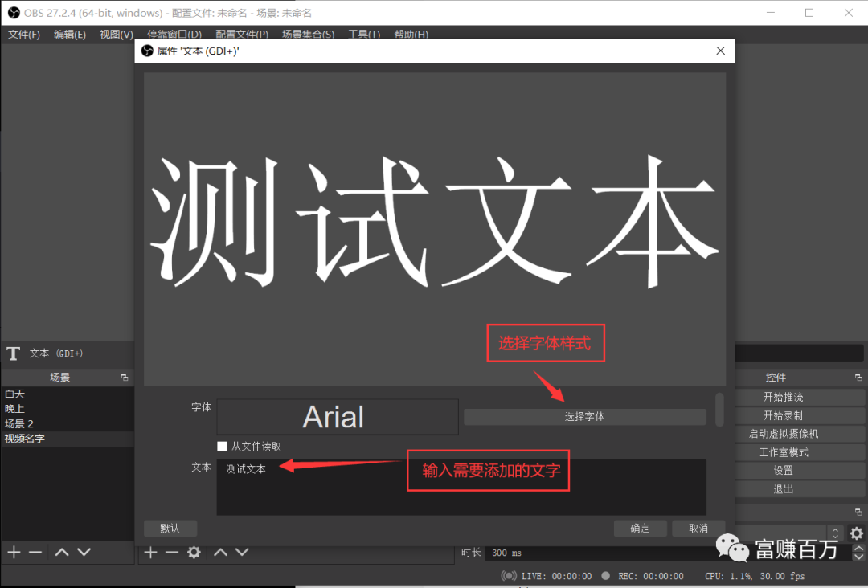Select the 视频名字 scene in the list
The image size is (868, 588).
(x=25, y=439)
